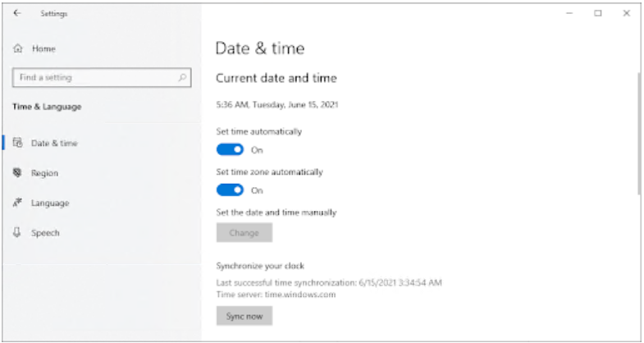Click the search magnifier icon
Screen dimensions: 644x343
pos(182,78)
